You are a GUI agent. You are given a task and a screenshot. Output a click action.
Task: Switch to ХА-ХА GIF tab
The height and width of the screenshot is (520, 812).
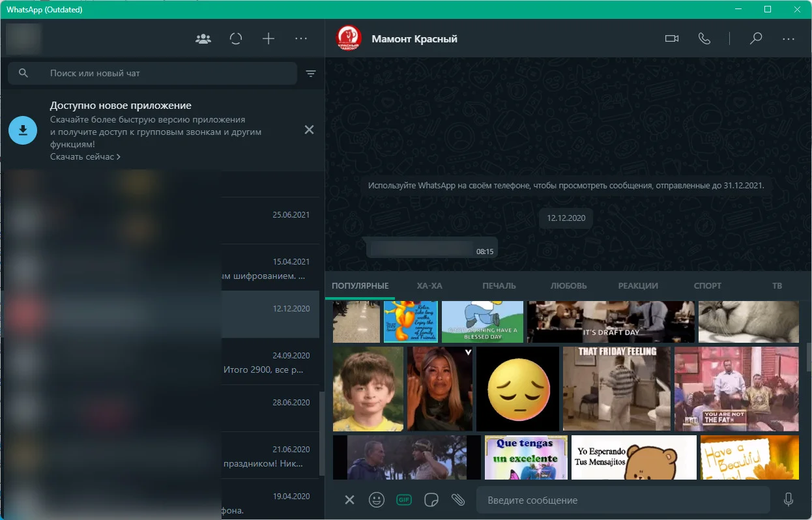(429, 286)
